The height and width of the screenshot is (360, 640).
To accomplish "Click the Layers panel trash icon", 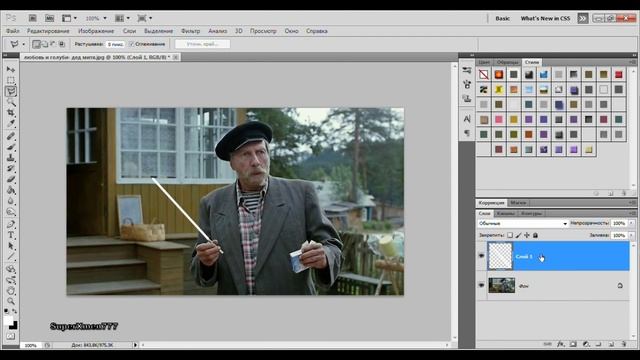I will pyautogui.click(x=624, y=344).
